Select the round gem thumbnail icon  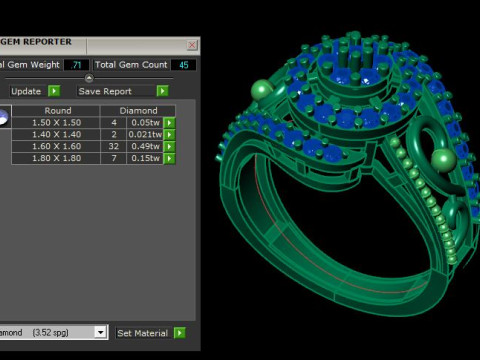tap(3, 117)
